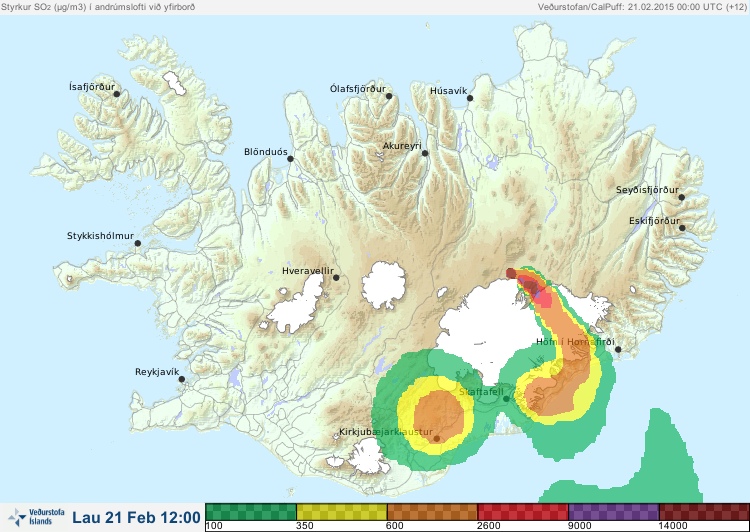
Task: Click the 'Reykjavík' label
Action: 157,372
